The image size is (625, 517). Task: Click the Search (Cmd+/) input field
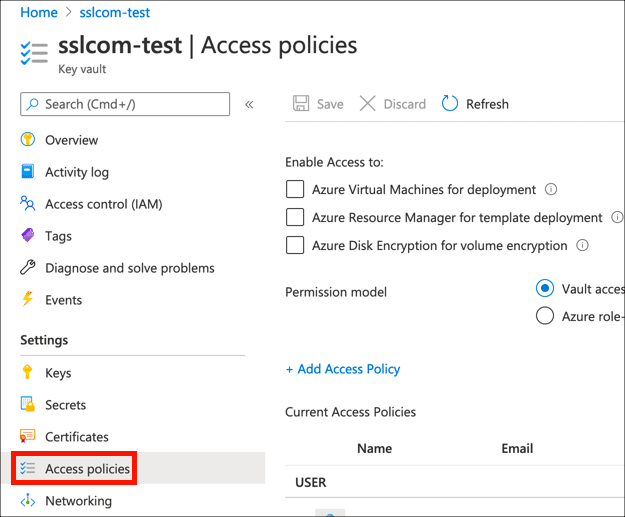tap(130, 104)
